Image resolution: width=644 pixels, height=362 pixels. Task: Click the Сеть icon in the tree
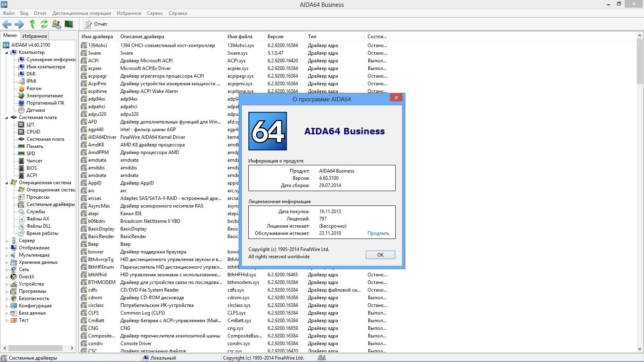(x=14, y=269)
